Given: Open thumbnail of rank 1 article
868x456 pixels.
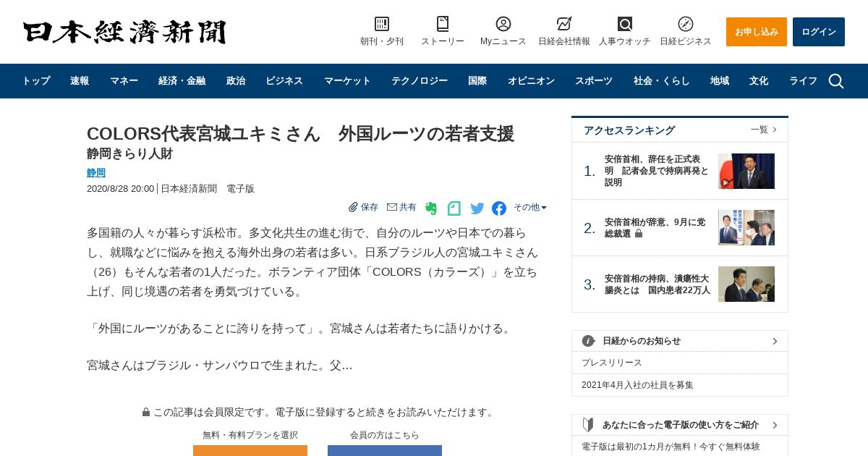Looking at the screenshot, I should (746, 171).
